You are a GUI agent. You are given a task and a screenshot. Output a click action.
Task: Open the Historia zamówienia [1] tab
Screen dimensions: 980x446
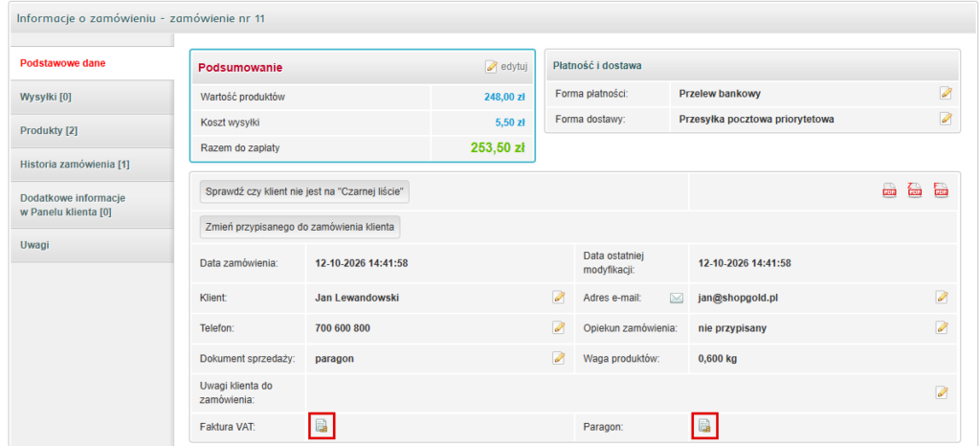(x=92, y=165)
